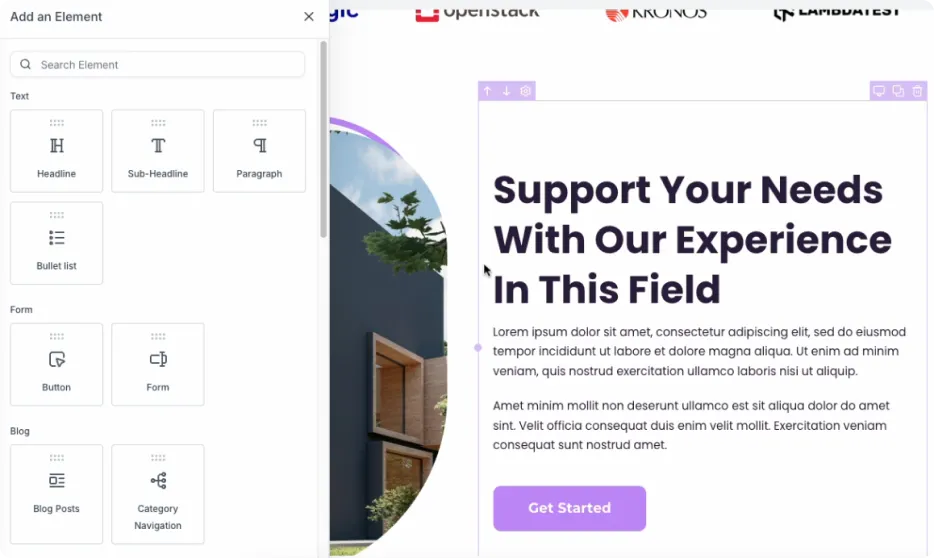Screen dimensions: 934x558
Task: Click the element panel vertical scrollbar
Action: point(323,139)
